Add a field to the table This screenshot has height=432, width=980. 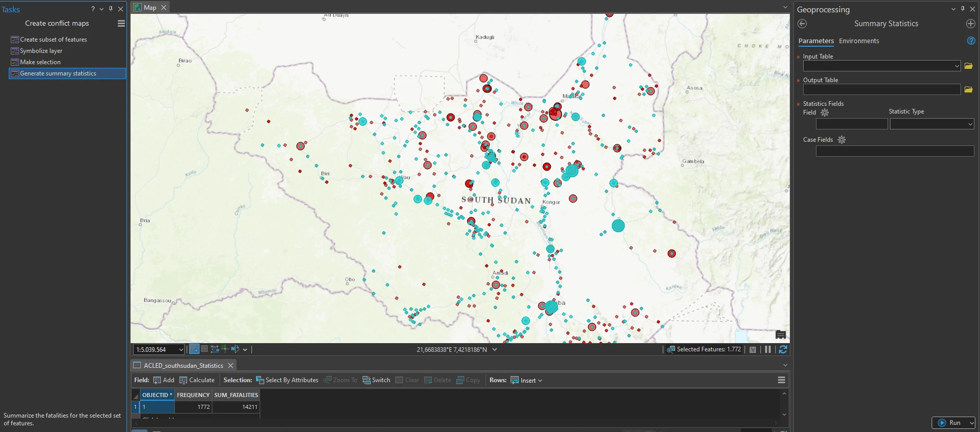[x=164, y=380]
